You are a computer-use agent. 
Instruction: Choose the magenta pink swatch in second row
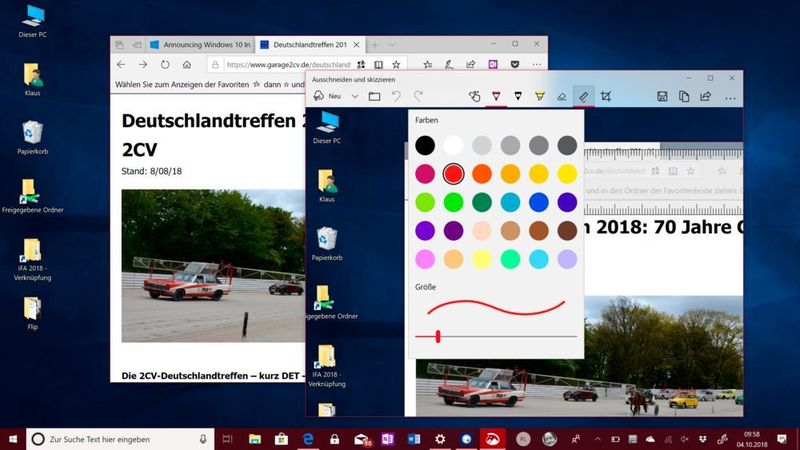424,174
